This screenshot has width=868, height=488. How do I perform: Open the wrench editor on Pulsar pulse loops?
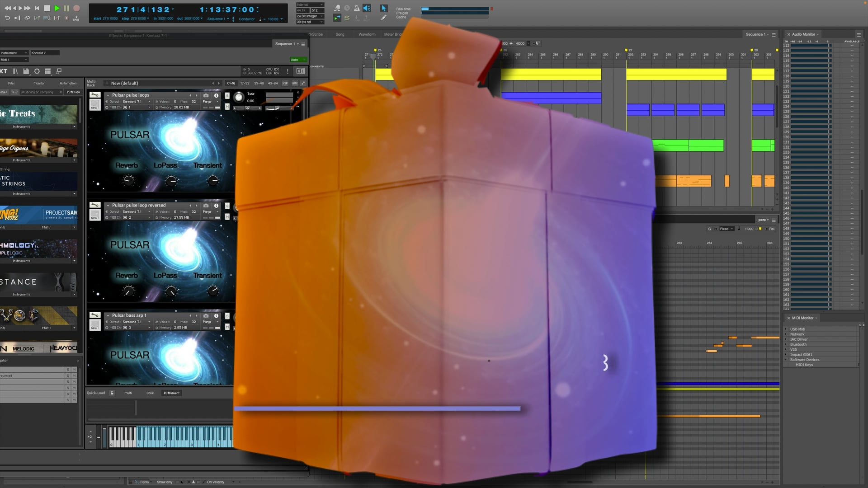coord(95,95)
